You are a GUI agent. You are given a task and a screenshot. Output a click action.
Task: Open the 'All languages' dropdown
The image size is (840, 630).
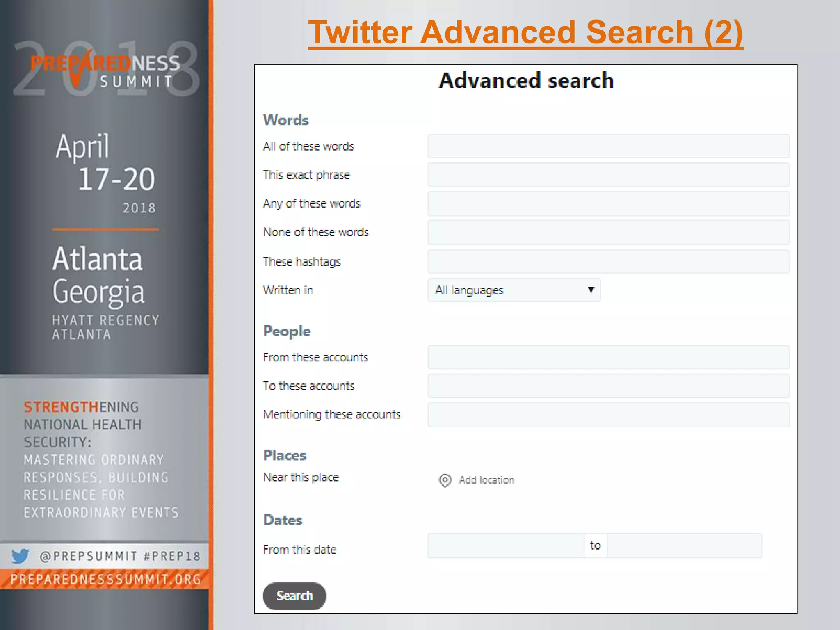tap(514, 290)
